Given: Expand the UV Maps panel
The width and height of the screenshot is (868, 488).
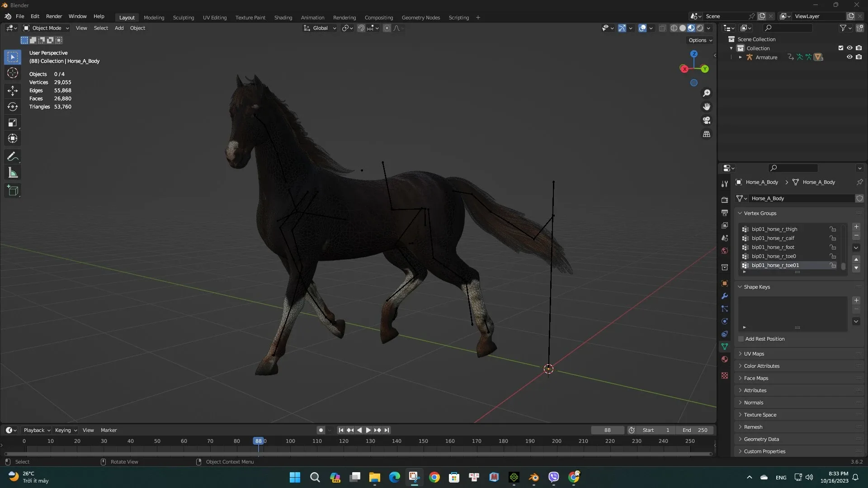Looking at the screenshot, I should click(754, 354).
